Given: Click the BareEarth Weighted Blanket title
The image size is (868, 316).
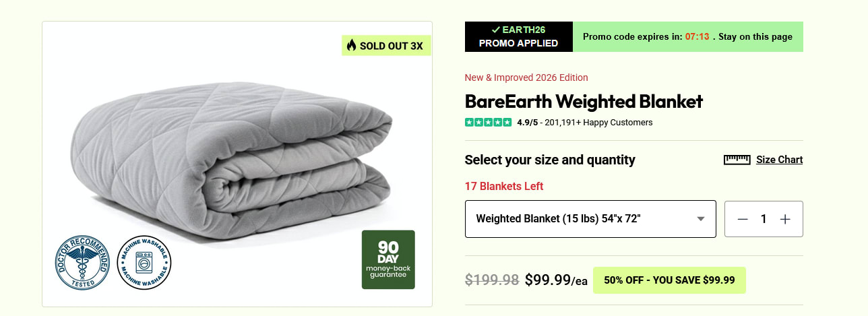Looking at the screenshot, I should point(584,102).
